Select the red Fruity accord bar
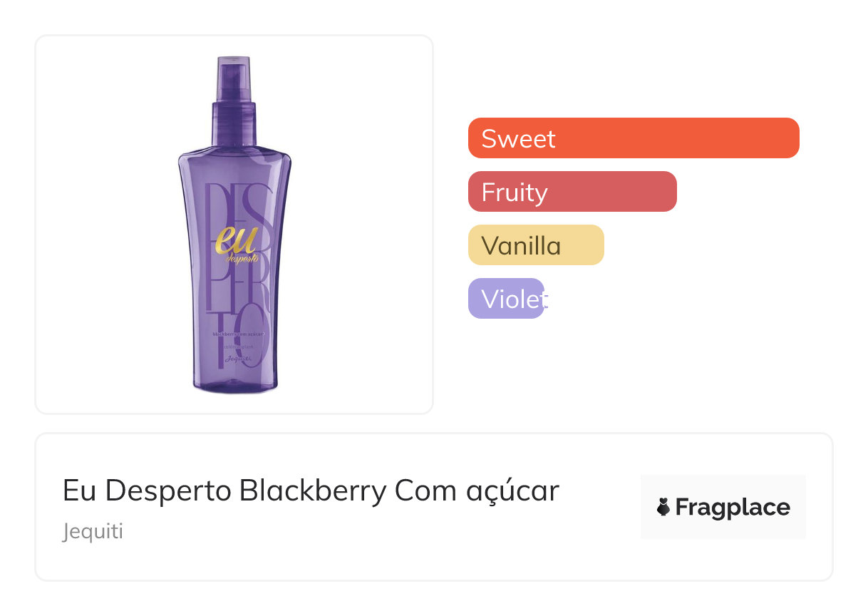Image resolution: width=868 pixels, height=616 pixels. click(x=613, y=191)
